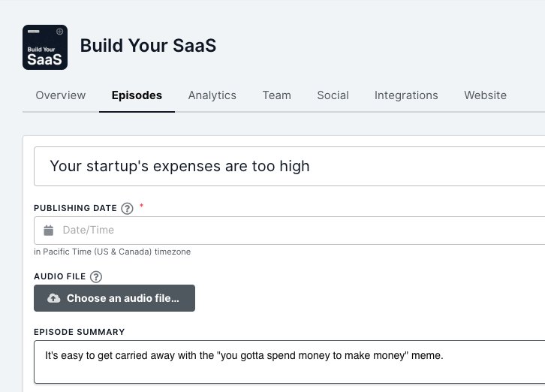Open the Social tab
This screenshot has width=545, height=392.
click(x=333, y=95)
